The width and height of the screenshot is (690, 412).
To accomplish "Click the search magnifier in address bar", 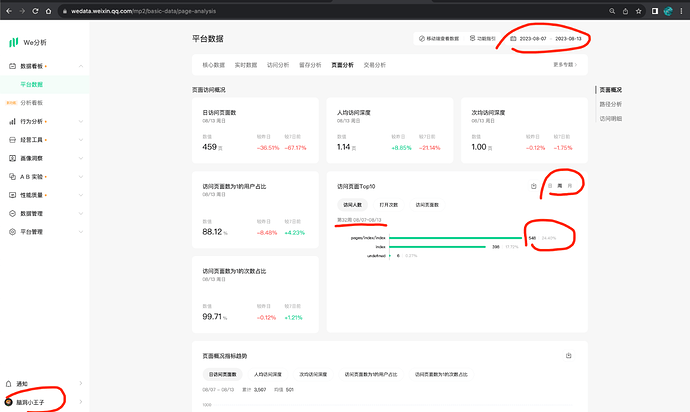I will coord(612,11).
